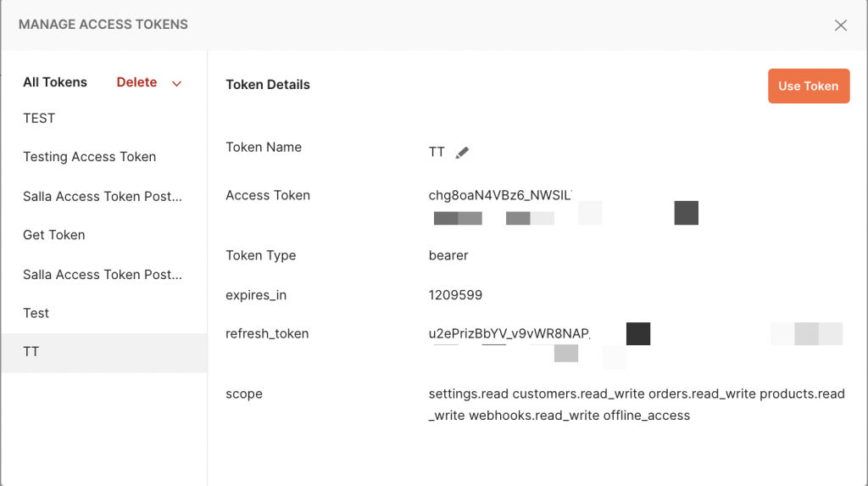Open the first Salla Access Token Post entry
Viewport: 868px width, 486px height.
pos(104,196)
